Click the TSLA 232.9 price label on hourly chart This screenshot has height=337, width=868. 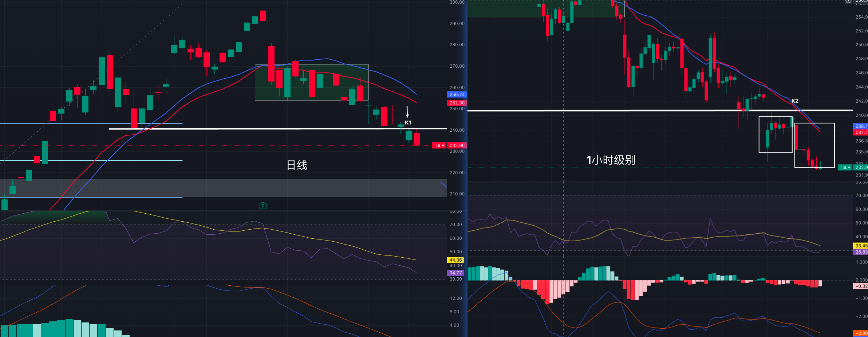(x=853, y=167)
